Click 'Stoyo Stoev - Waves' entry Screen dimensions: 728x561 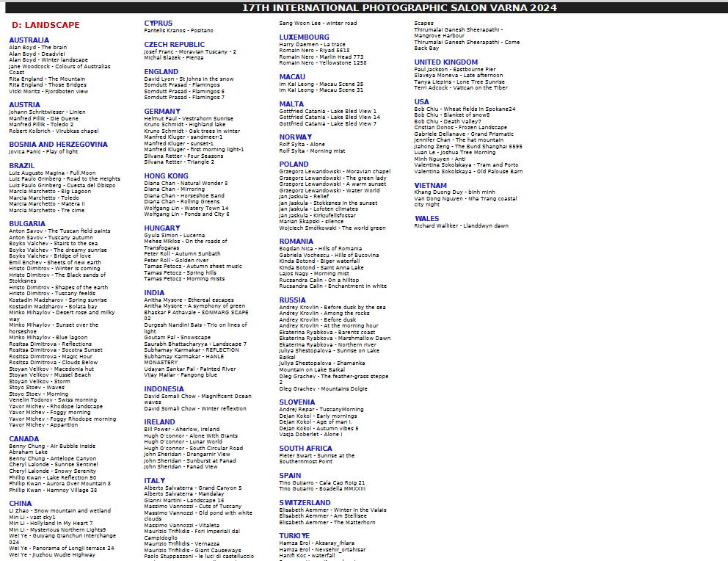[x=37, y=387]
